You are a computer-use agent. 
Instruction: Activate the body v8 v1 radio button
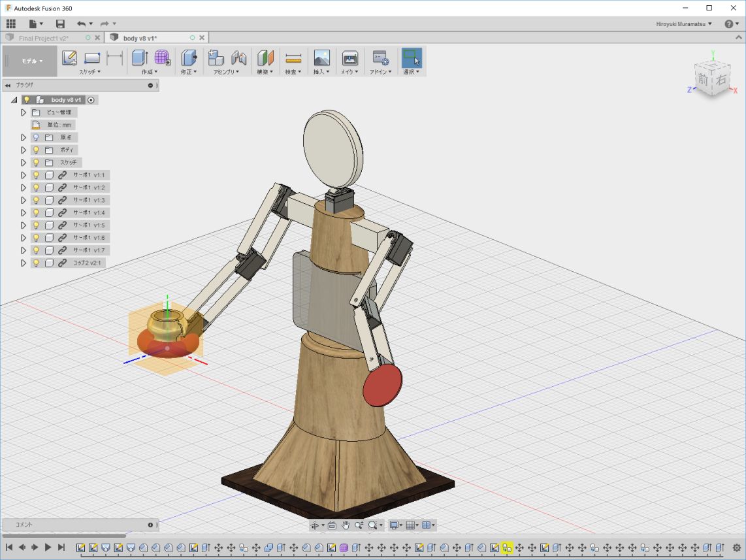pos(91,100)
